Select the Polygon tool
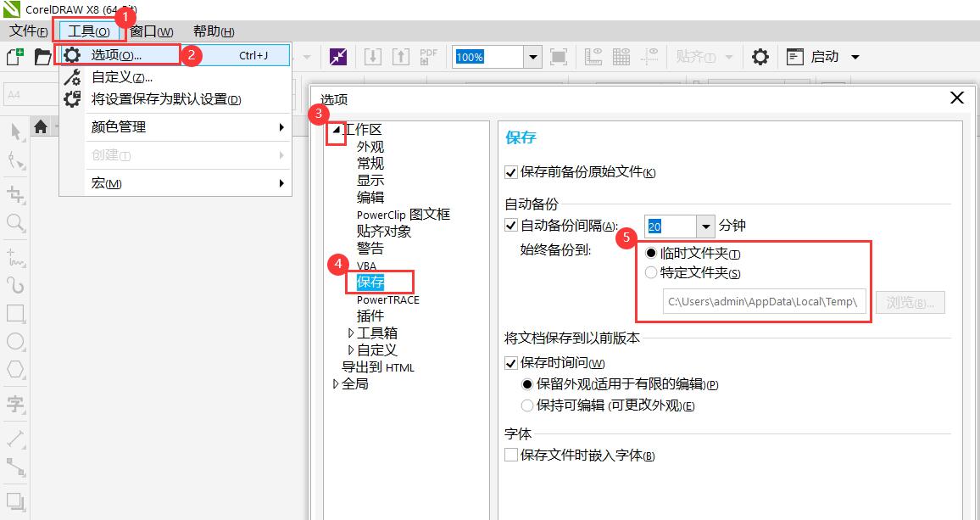 click(x=15, y=371)
